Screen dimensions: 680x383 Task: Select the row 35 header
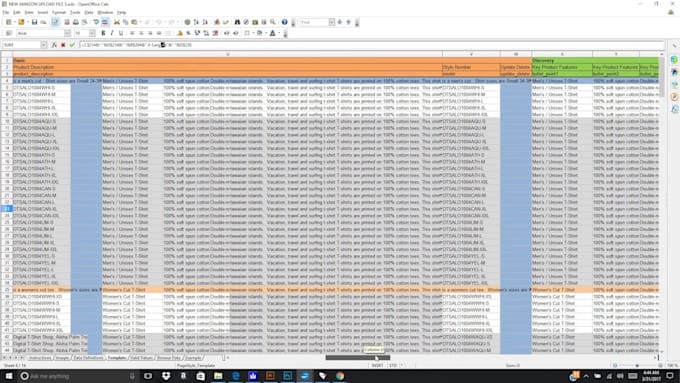(7, 289)
